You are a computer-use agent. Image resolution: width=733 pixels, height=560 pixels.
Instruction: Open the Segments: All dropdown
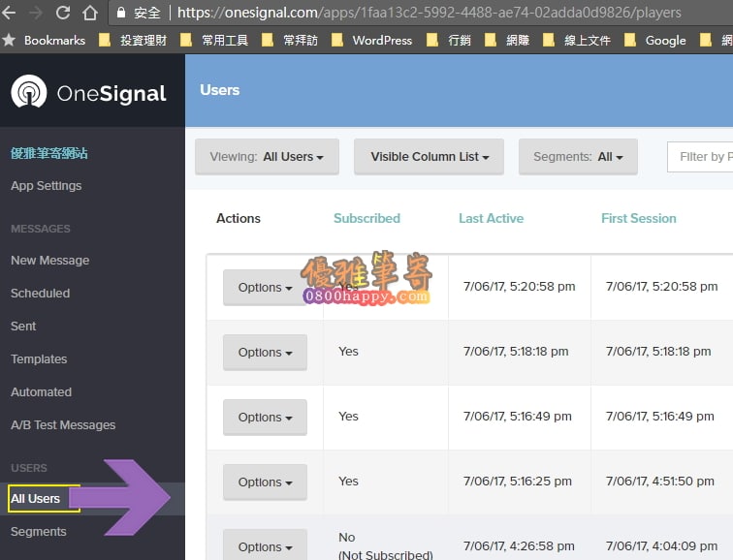click(578, 156)
